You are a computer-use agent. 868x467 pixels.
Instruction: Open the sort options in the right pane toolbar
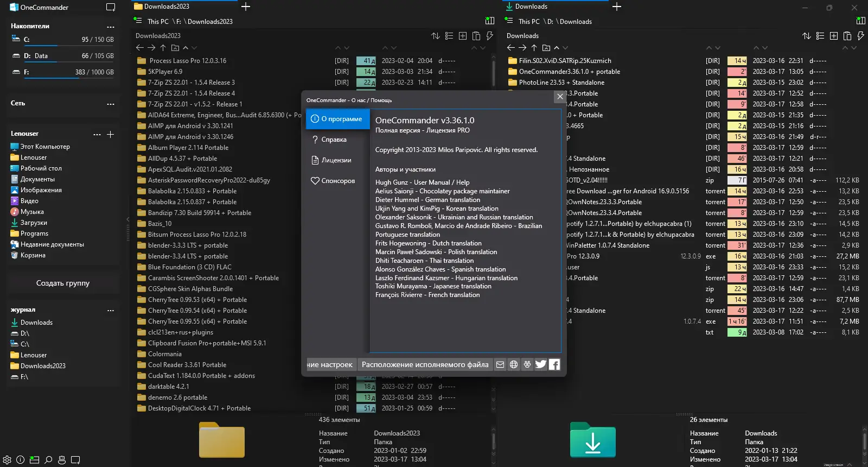[807, 36]
